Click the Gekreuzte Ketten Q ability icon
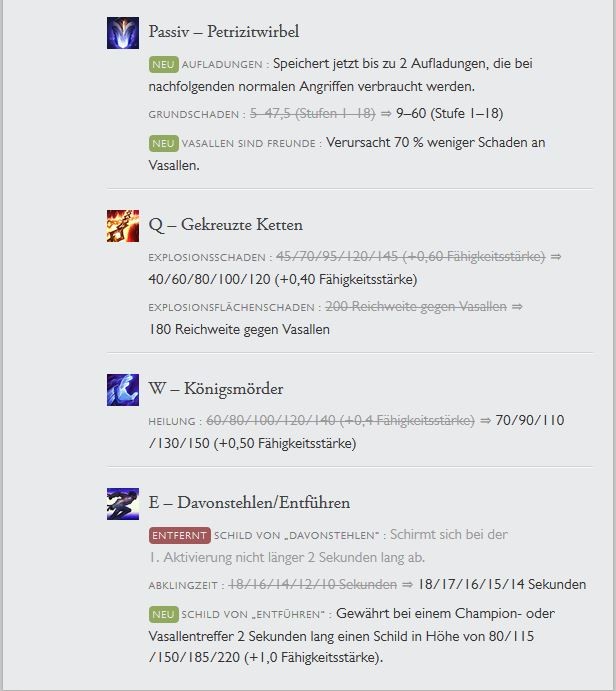The image size is (616, 691). 122,226
